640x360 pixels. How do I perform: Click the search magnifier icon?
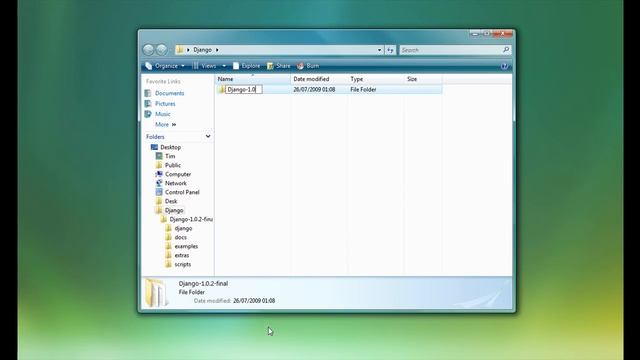click(x=506, y=50)
